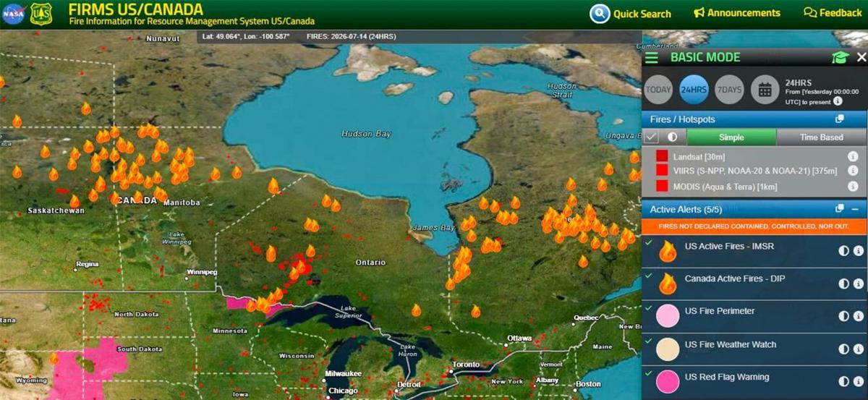Toggle the Fires / Hotspots layer checkbox
Screen dimensions: 868x400
(x=652, y=137)
